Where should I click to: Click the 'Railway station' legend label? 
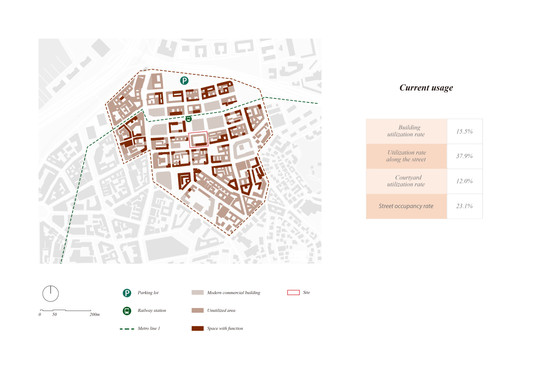152,311
